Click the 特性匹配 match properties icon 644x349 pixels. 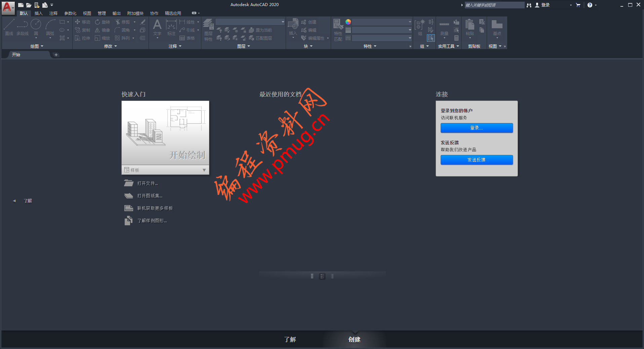point(338,30)
